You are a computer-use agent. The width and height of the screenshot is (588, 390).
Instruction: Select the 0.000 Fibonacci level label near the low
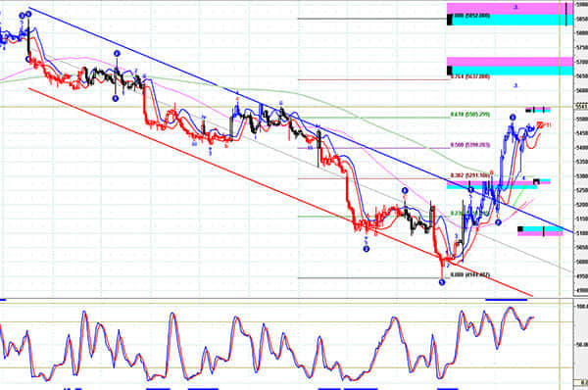[x=469, y=275]
